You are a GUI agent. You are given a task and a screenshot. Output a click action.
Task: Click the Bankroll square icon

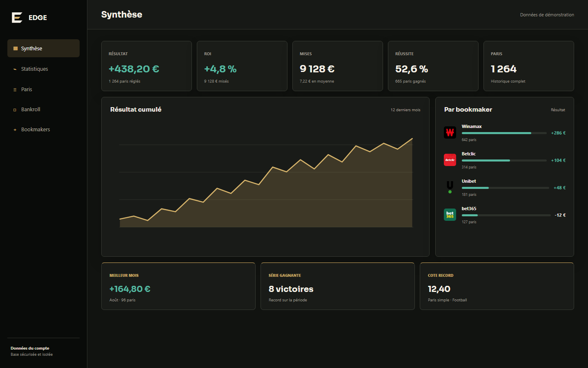pyautogui.click(x=15, y=110)
